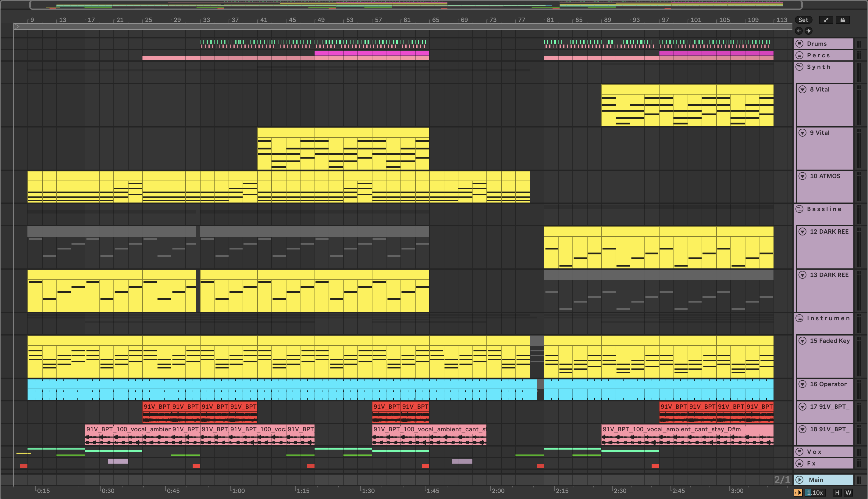This screenshot has width=868, height=499.
Task: Toggle the orange waveform zoom button
Action: [x=798, y=493]
